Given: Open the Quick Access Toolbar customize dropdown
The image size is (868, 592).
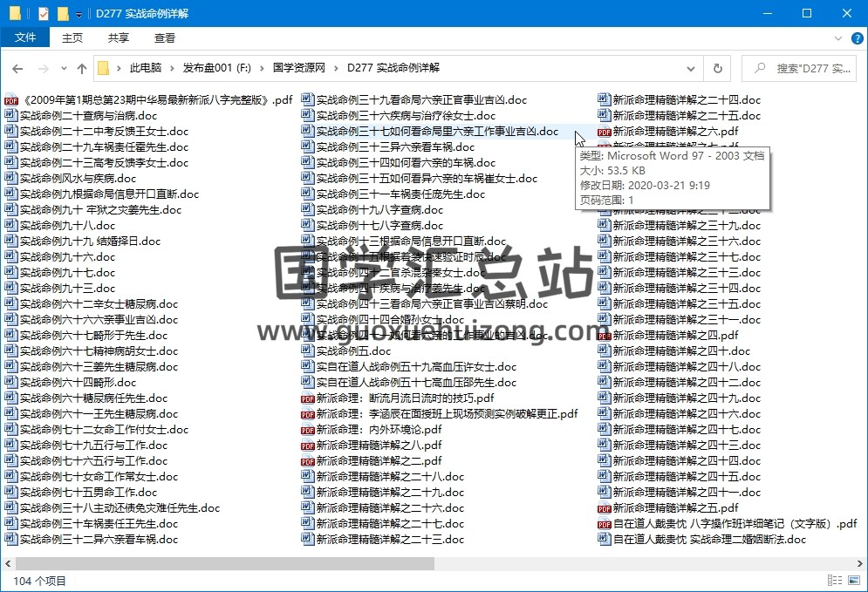Looking at the screenshot, I should (x=79, y=15).
